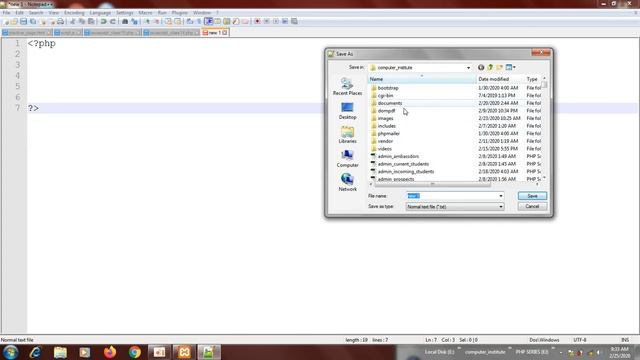Click the File name input field

pyautogui.click(x=451, y=196)
